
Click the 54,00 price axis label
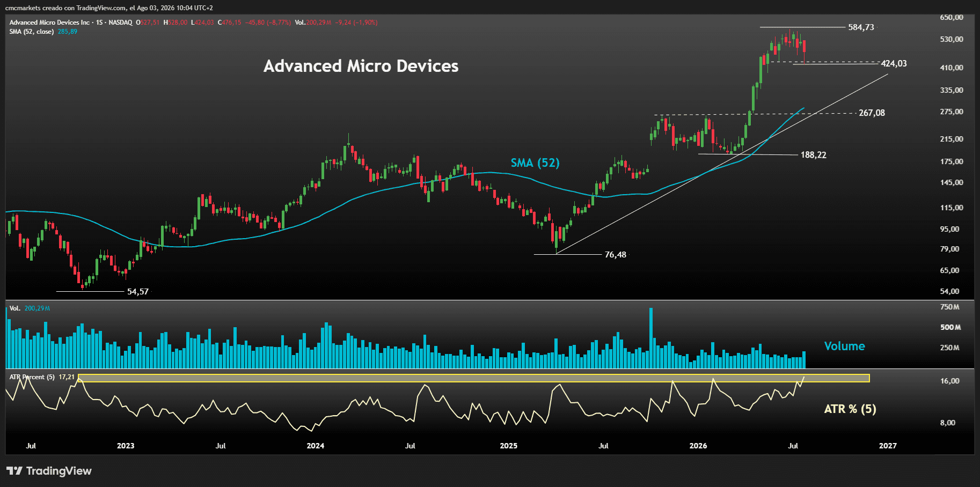pyautogui.click(x=949, y=292)
